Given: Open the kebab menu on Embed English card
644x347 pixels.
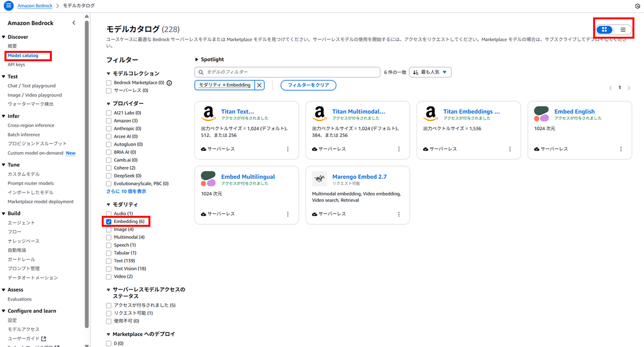Looking at the screenshot, I should click(621, 149).
